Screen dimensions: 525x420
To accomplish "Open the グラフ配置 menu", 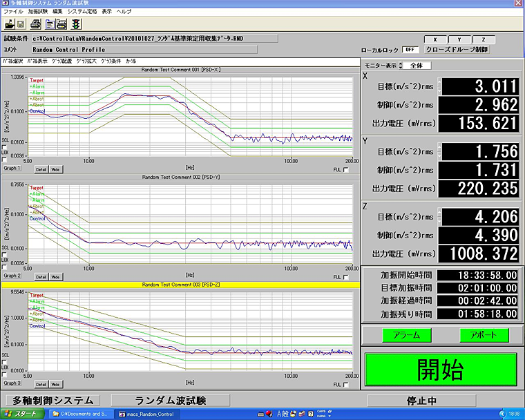I will pos(62,61).
